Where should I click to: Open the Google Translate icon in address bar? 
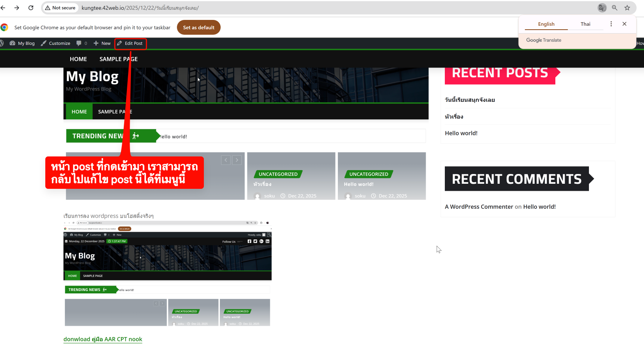coord(602,8)
